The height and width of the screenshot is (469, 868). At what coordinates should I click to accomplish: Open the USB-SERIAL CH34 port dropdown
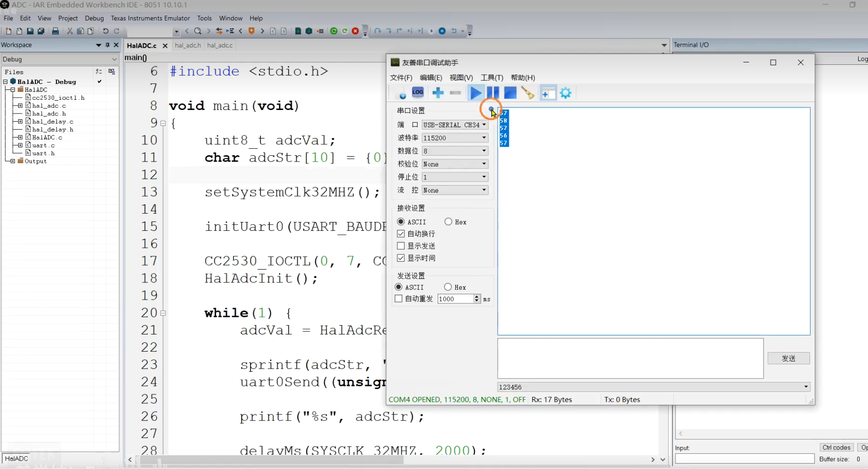tap(455, 125)
